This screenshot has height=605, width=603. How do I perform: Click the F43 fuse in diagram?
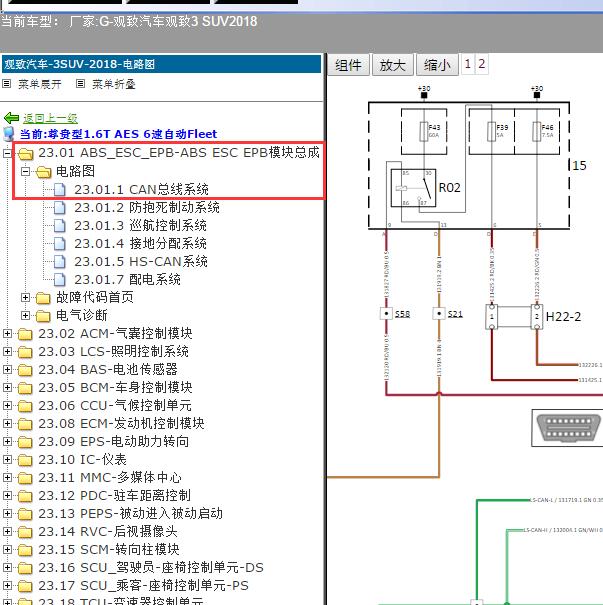pyautogui.click(x=424, y=132)
